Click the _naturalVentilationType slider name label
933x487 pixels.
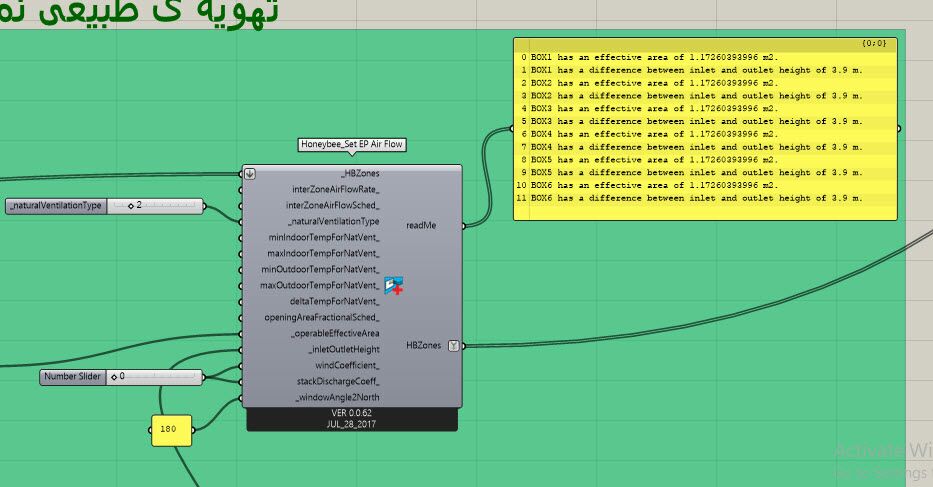click(x=57, y=206)
